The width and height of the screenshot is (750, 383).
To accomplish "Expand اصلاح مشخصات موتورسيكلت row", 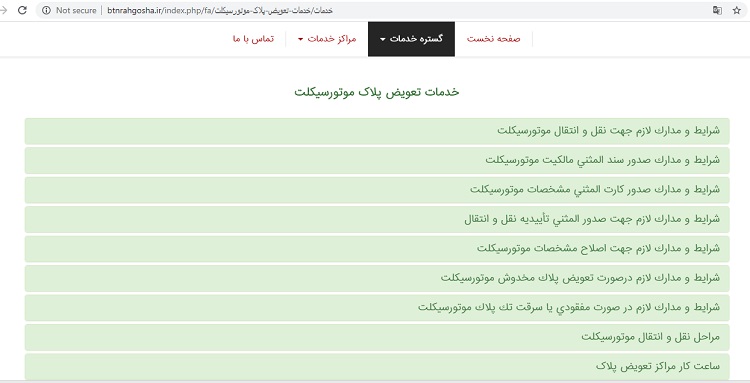I will 377,249.
